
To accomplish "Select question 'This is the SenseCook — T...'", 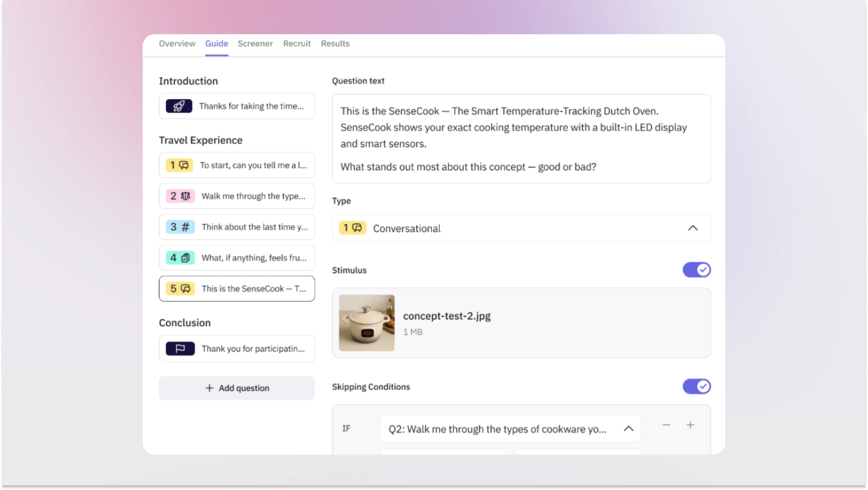I will pyautogui.click(x=237, y=289).
